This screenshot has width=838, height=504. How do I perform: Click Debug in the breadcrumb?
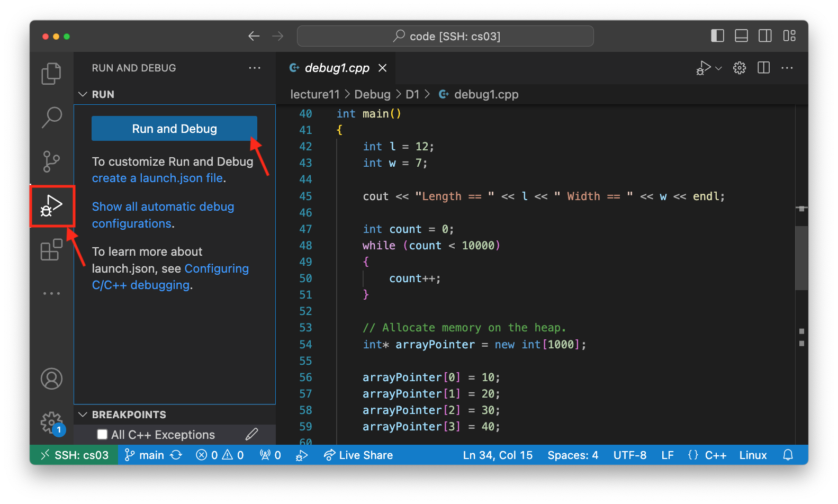(x=372, y=94)
